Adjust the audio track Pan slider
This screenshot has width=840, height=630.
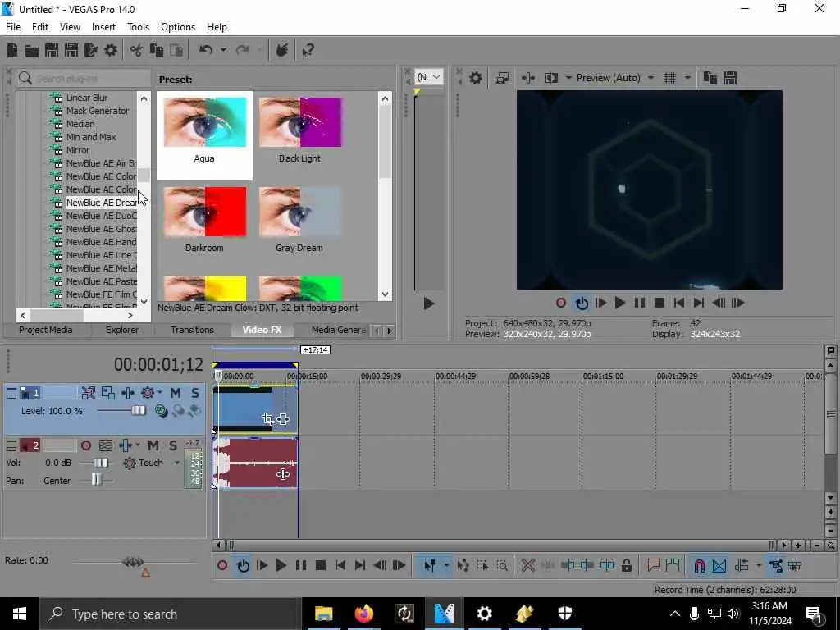(x=96, y=481)
